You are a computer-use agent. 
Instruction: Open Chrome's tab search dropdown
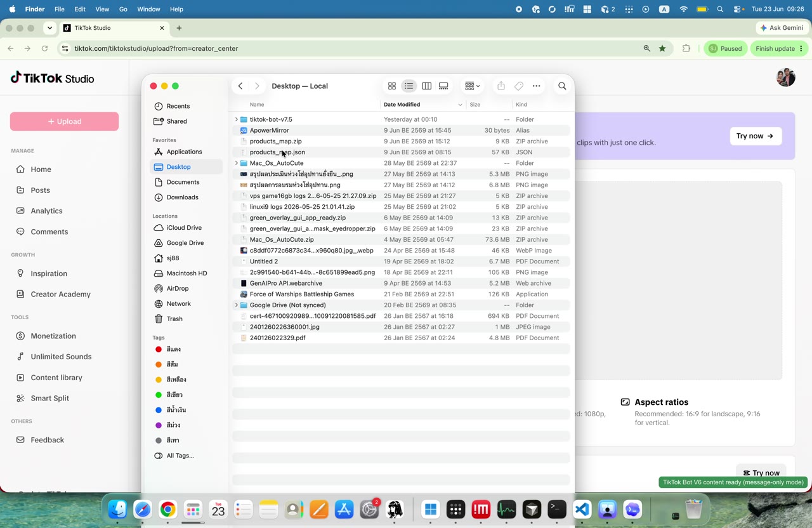pyautogui.click(x=50, y=28)
